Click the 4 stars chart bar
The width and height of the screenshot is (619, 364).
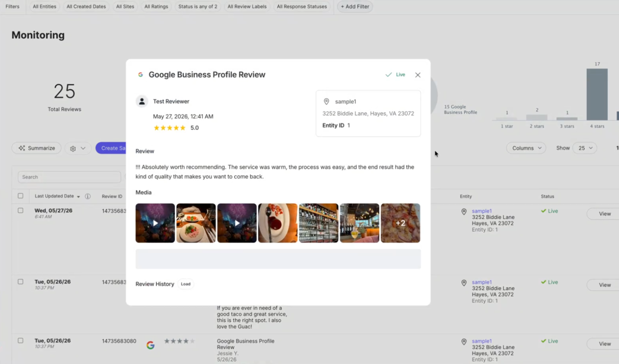[x=597, y=94]
